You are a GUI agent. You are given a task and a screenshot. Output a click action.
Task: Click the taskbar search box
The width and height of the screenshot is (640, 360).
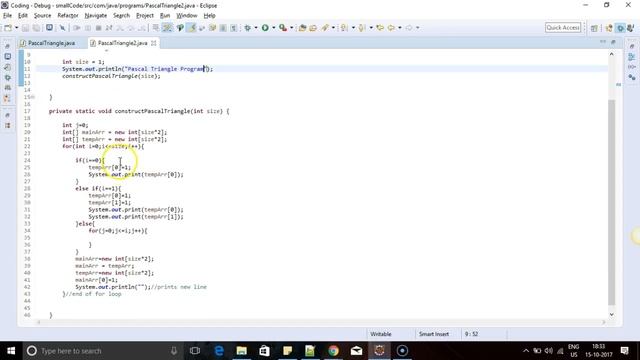[102, 351]
